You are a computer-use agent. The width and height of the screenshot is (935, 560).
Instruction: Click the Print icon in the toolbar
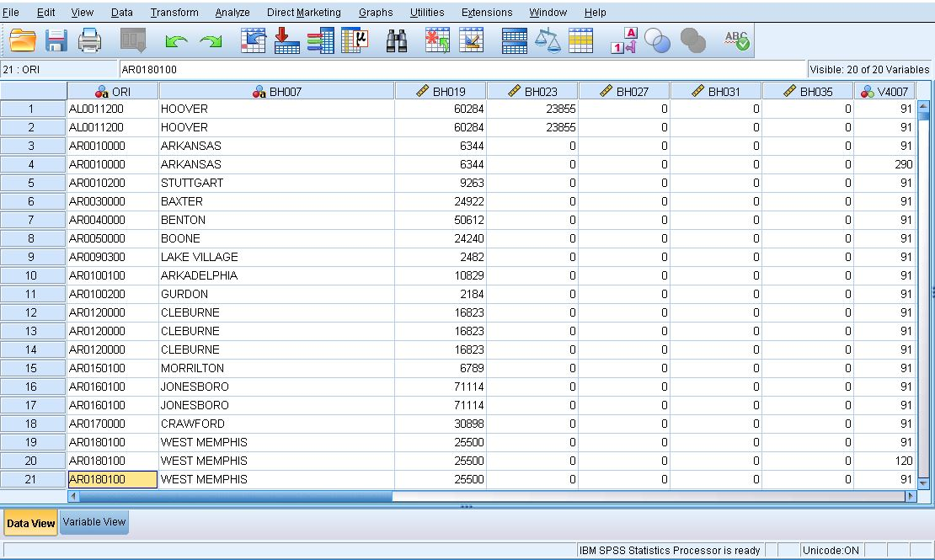(90, 40)
